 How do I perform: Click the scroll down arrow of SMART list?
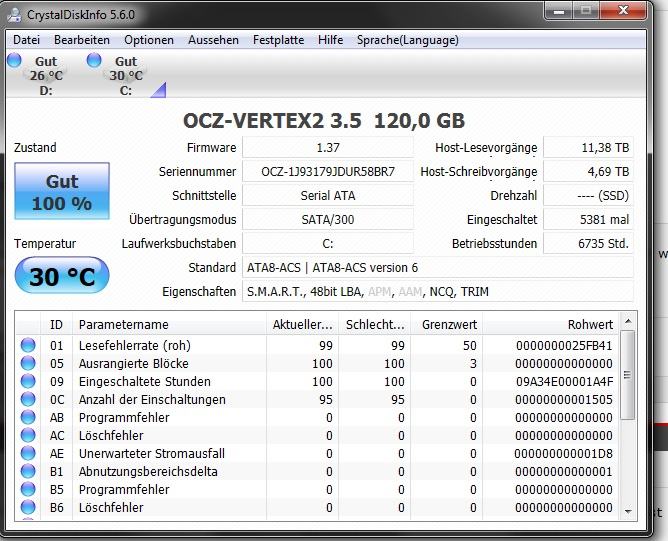point(628,511)
